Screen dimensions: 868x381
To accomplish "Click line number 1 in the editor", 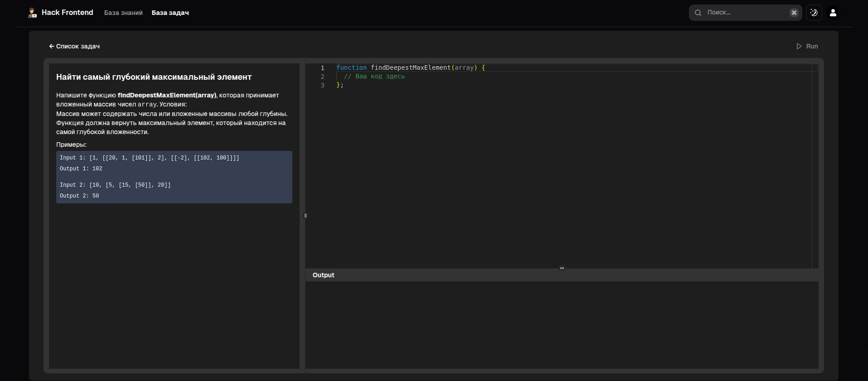I will click(x=323, y=68).
